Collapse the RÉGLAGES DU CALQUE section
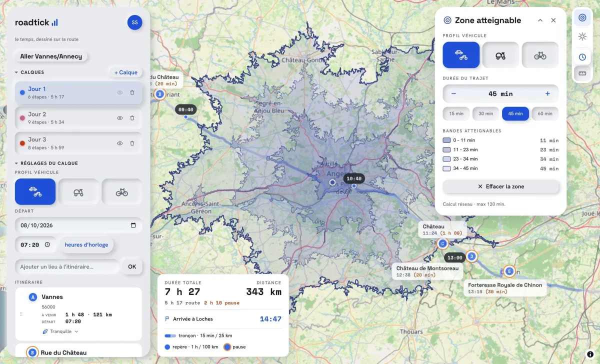Screen dimensions: 600x364 (x=46, y=163)
